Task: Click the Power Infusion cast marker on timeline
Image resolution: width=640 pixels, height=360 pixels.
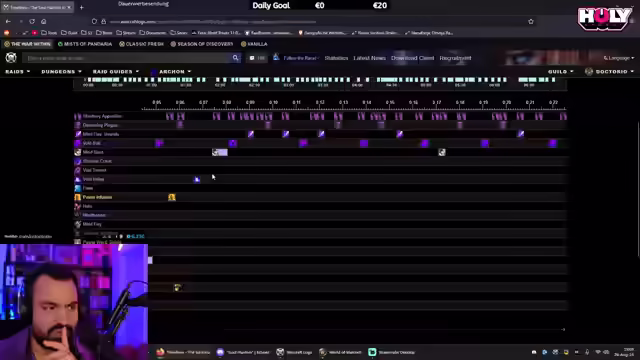Action: click(x=172, y=197)
